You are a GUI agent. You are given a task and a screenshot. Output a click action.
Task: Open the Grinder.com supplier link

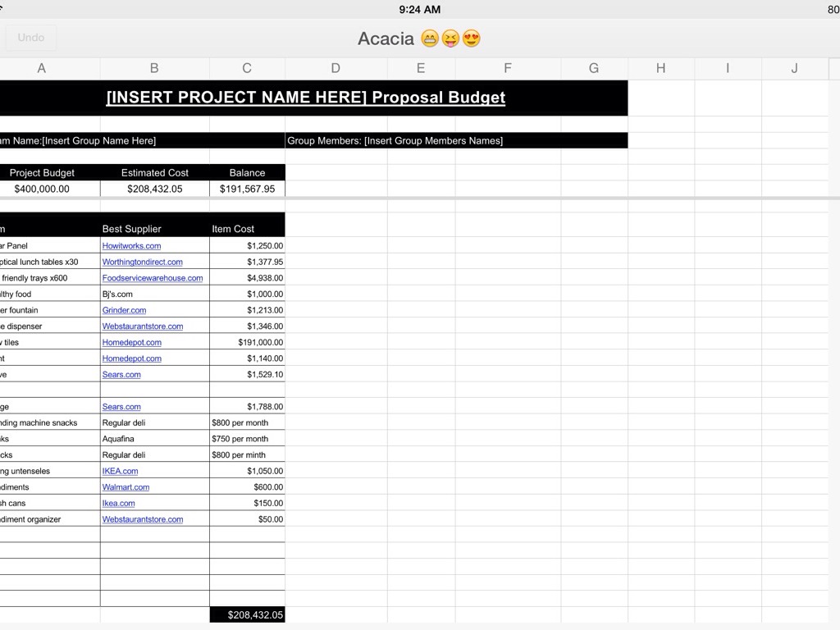pyautogui.click(x=124, y=310)
